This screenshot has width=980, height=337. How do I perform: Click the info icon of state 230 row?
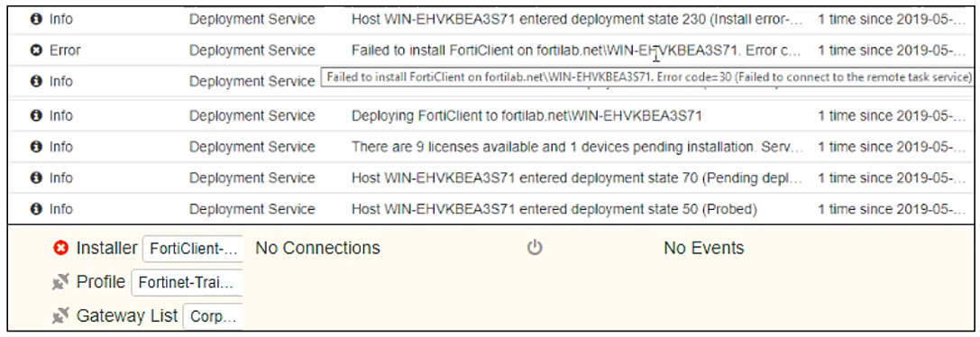(36, 20)
